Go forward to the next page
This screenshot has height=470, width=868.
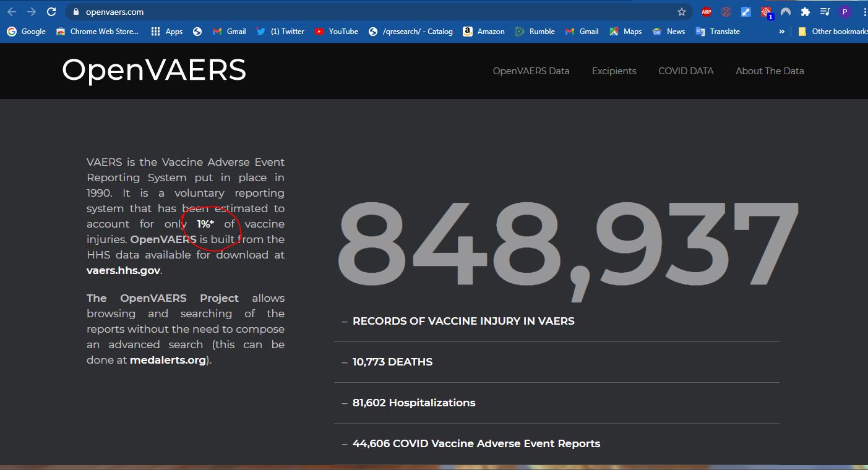pos(32,12)
